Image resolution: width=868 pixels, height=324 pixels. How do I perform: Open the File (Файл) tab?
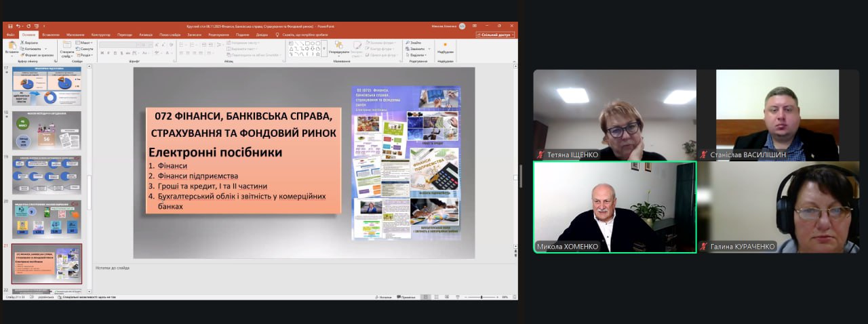point(10,35)
